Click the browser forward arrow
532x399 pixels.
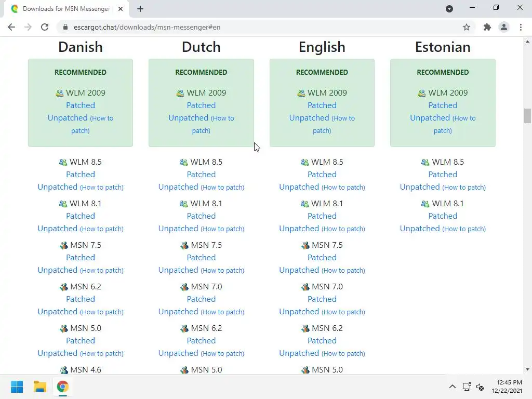[28, 27]
